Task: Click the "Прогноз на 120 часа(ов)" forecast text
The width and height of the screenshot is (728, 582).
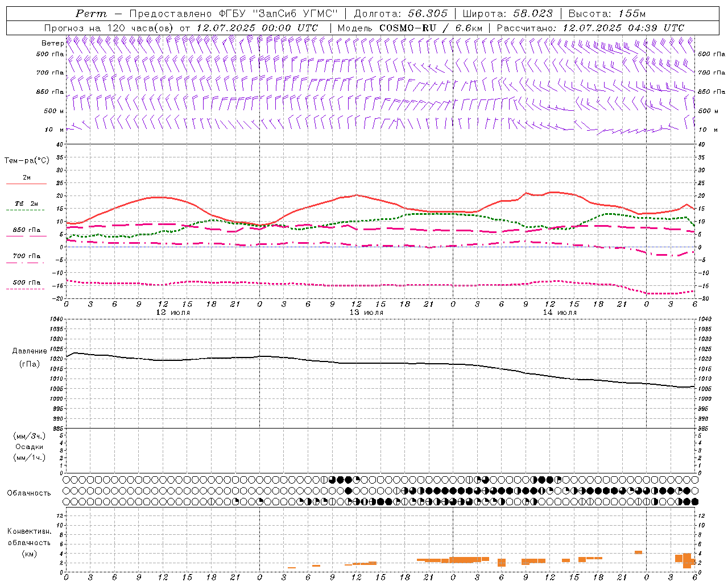Action: coord(110,28)
